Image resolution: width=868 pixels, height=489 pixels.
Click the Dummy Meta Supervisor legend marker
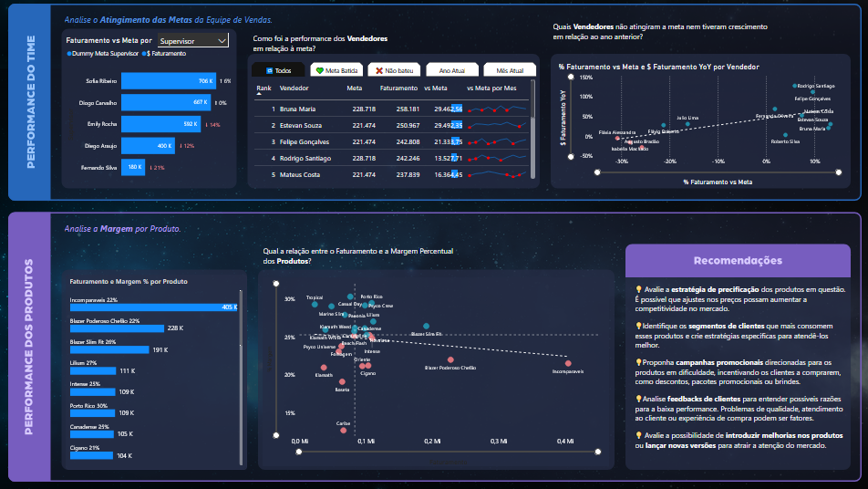69,54
